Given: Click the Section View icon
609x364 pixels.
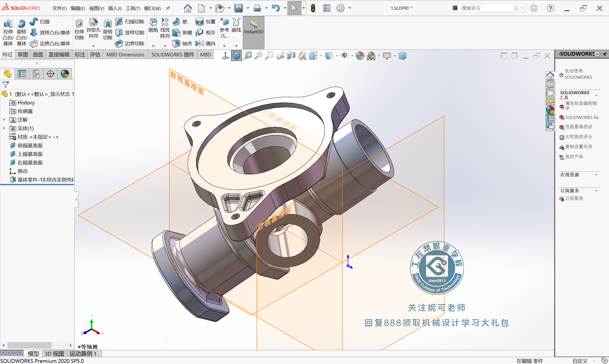Looking at the screenshot, I should (291, 56).
